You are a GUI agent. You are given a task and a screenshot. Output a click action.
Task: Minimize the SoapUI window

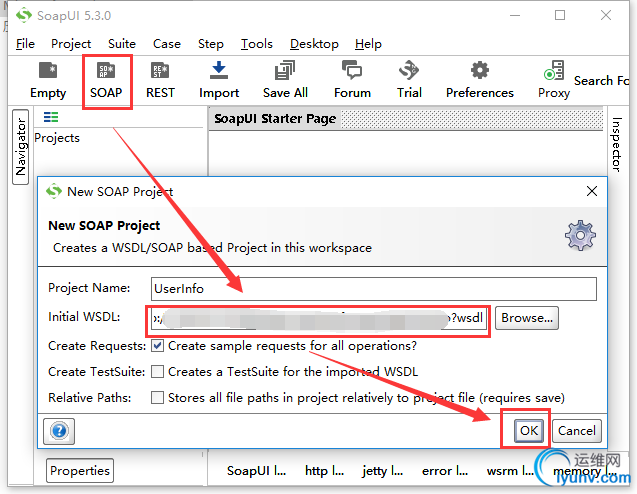pyautogui.click(x=515, y=15)
